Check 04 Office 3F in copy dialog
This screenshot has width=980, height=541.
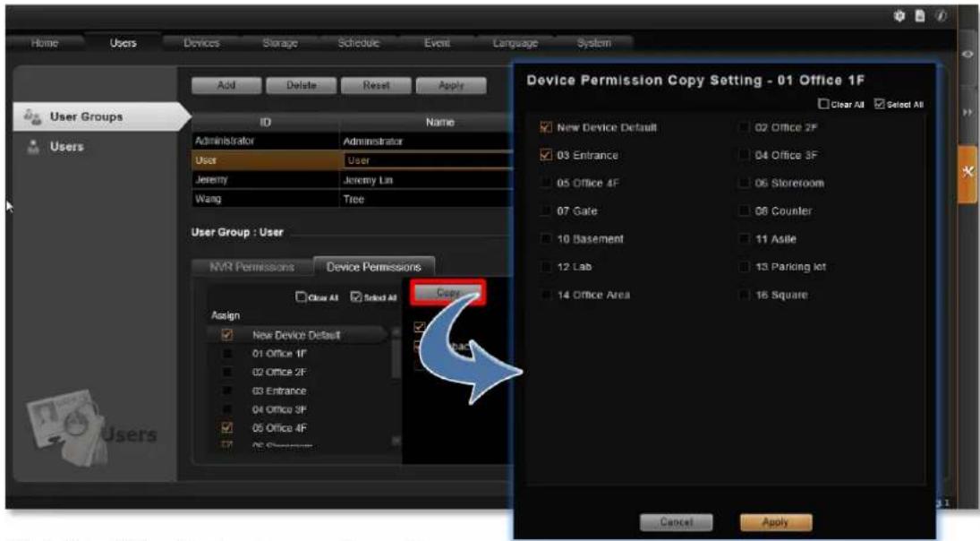[x=744, y=154]
